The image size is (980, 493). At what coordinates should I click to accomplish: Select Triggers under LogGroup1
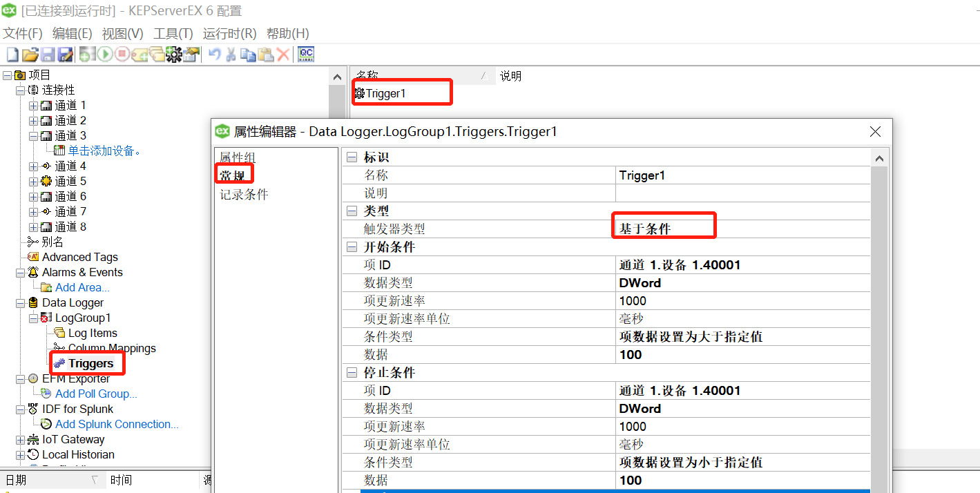click(x=90, y=363)
